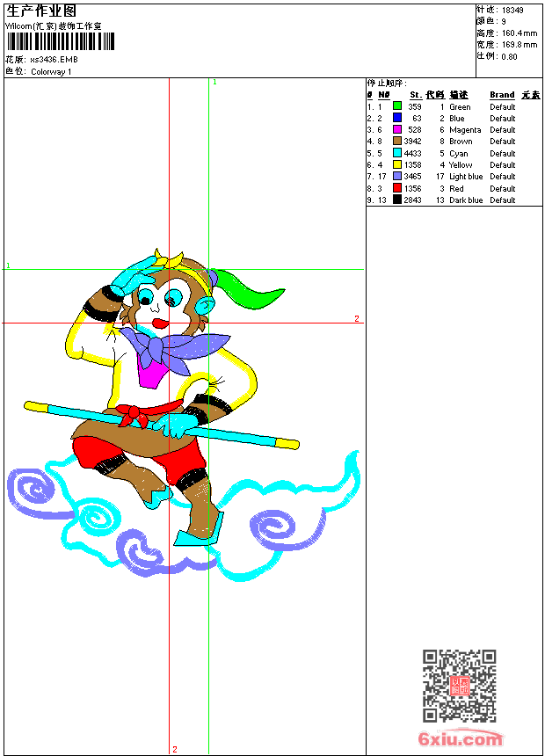Select the Magenta description text
545x756 pixels.
tap(465, 130)
